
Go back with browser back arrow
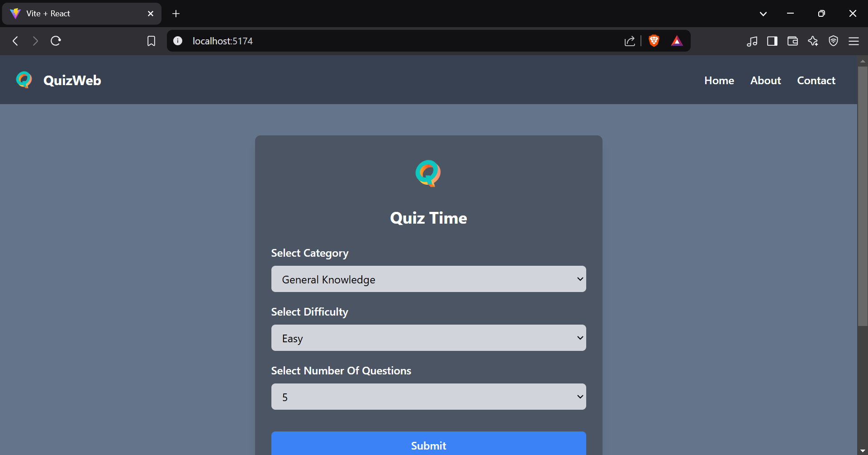[15, 41]
